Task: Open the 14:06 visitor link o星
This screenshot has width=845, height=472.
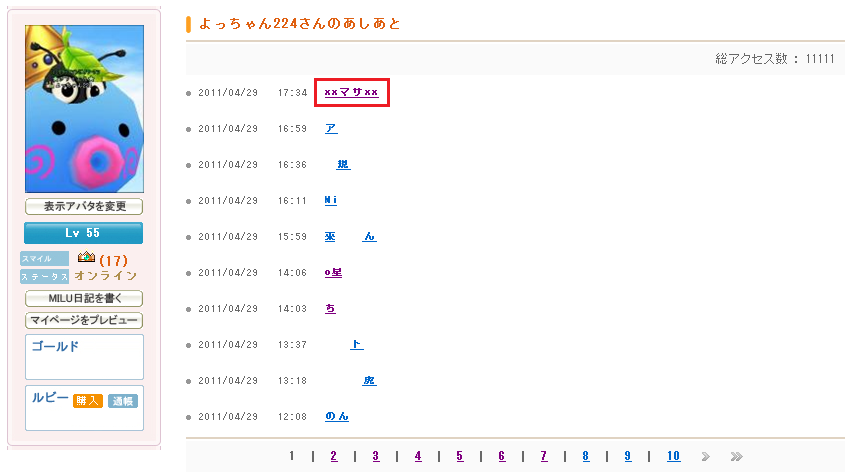Action: (334, 272)
